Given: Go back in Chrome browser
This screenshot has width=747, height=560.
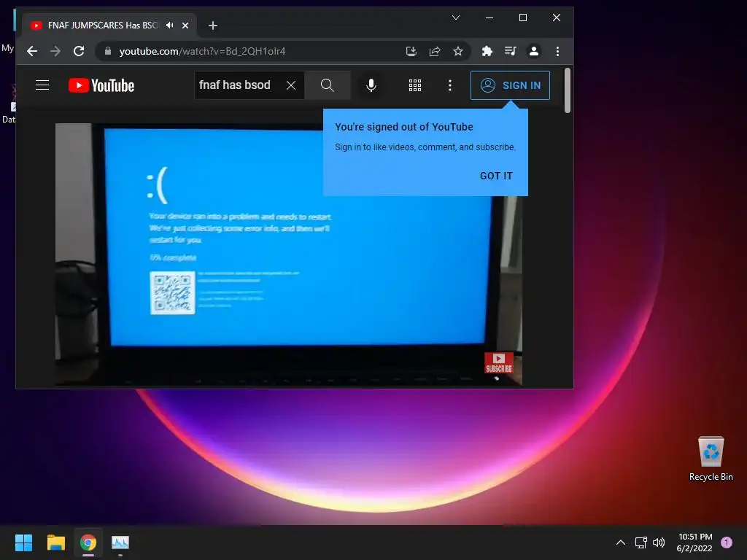Looking at the screenshot, I should pyautogui.click(x=32, y=52).
